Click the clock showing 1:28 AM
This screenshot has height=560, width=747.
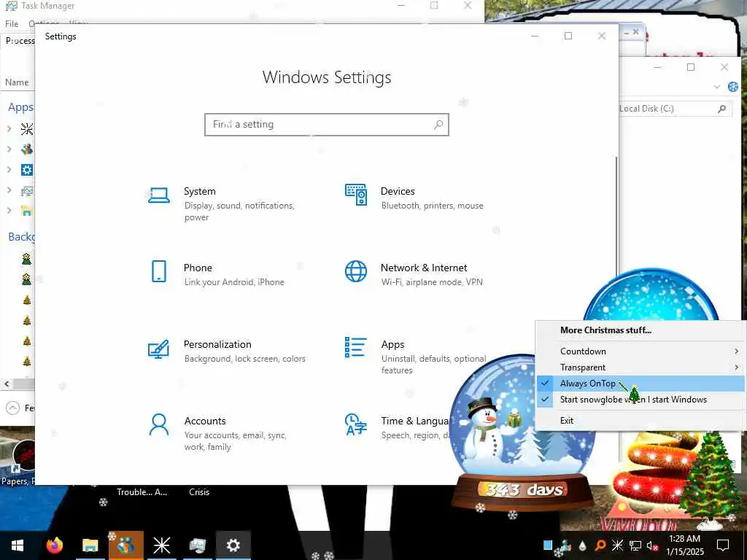(x=684, y=539)
